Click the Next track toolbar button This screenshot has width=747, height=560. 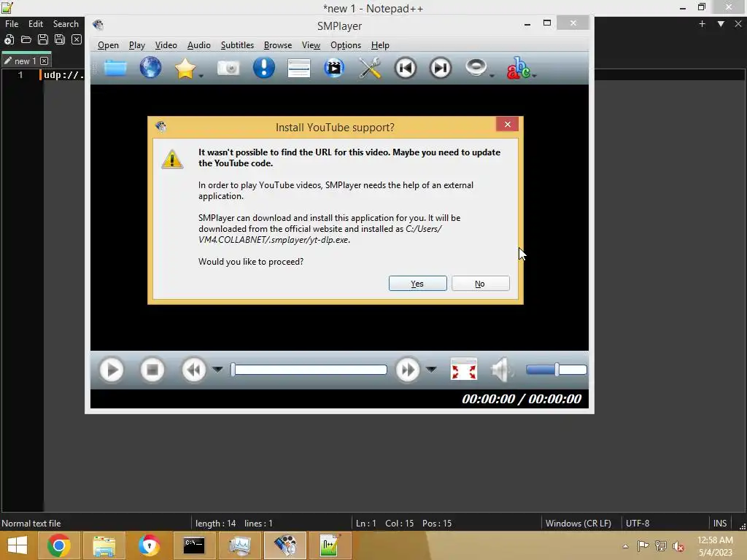pos(441,68)
